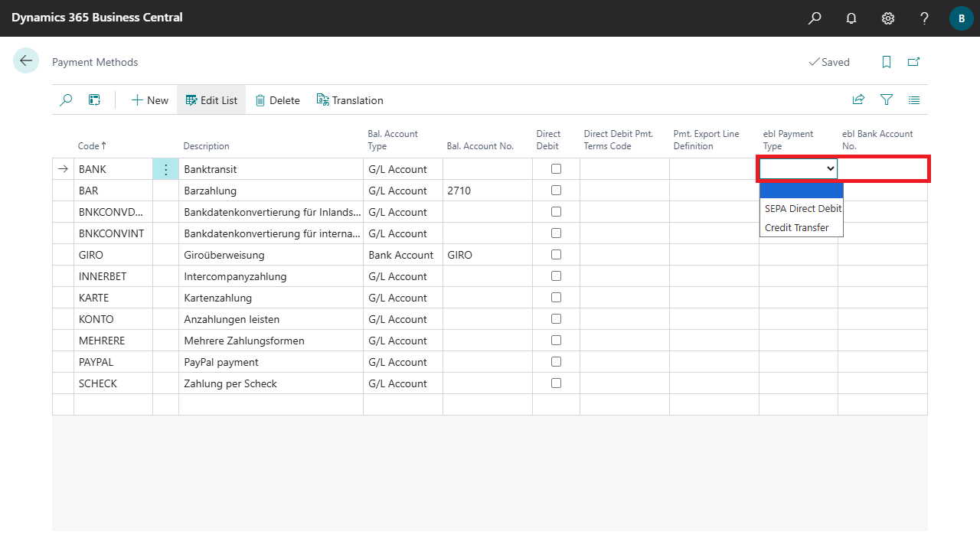Click the Delete button
This screenshot has width=980, height=551.
pyautogui.click(x=277, y=100)
